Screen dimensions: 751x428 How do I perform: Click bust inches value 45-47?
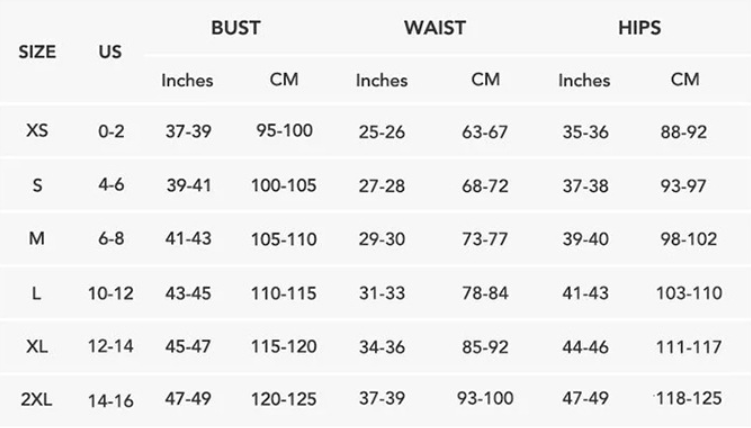187,348
